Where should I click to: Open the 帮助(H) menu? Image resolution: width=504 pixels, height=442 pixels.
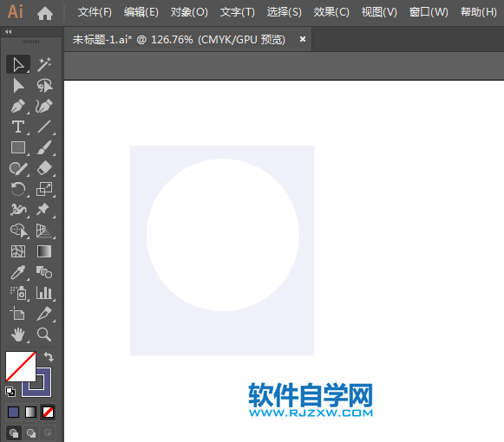click(479, 12)
